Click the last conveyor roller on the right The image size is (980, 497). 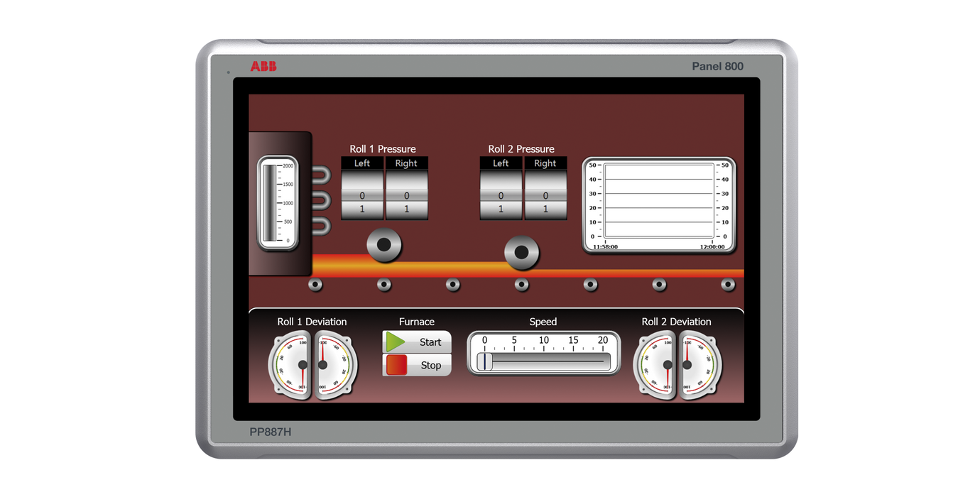(x=728, y=285)
